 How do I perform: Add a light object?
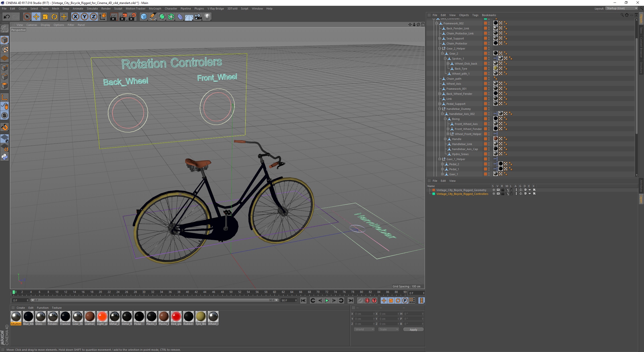207,17
